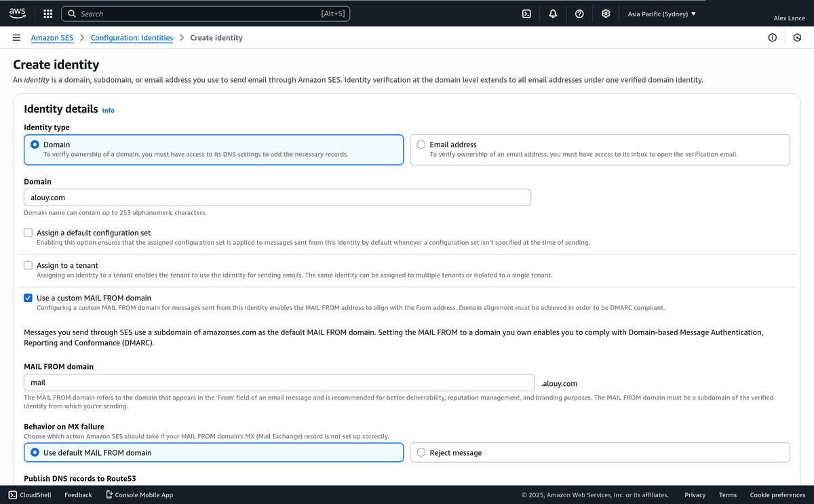Open Cookie preferences in the footer
Image resolution: width=814 pixels, height=504 pixels.
point(777,495)
